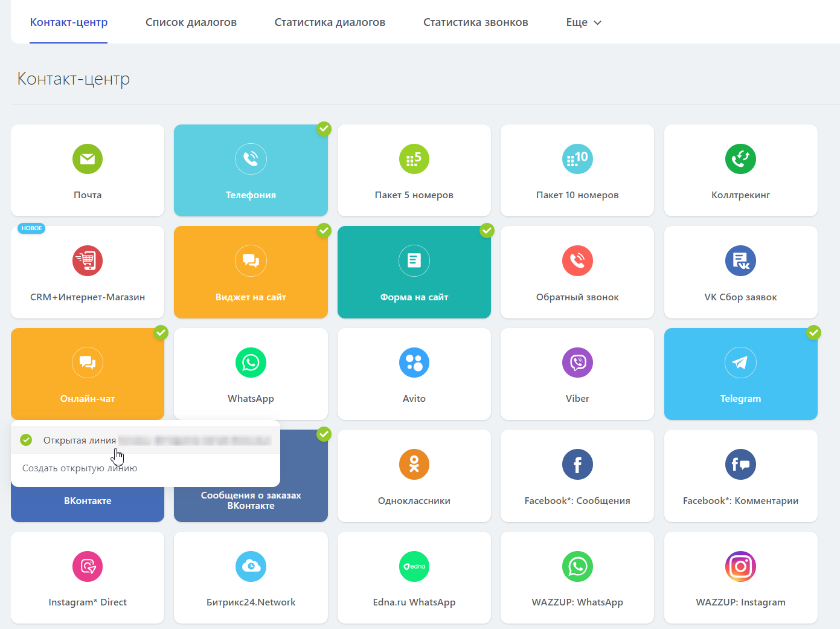Image resolution: width=840 pixels, height=629 pixels.
Task: Click the Контакт-центр page heading
Action: pyautogui.click(x=73, y=79)
